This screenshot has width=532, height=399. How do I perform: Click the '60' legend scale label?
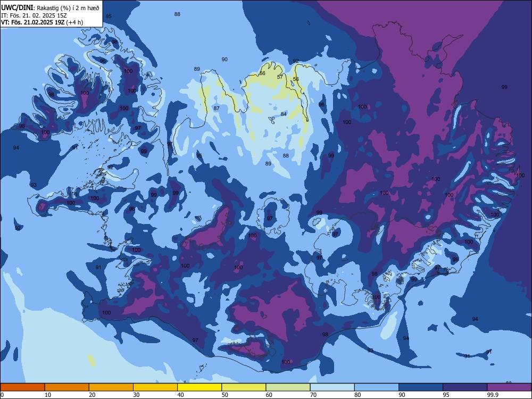pyautogui.click(x=269, y=395)
